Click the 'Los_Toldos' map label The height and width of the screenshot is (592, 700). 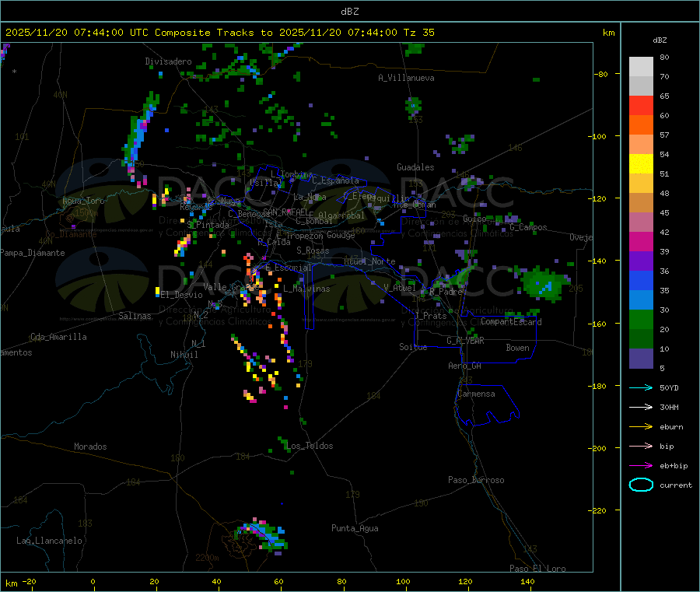pyautogui.click(x=310, y=446)
